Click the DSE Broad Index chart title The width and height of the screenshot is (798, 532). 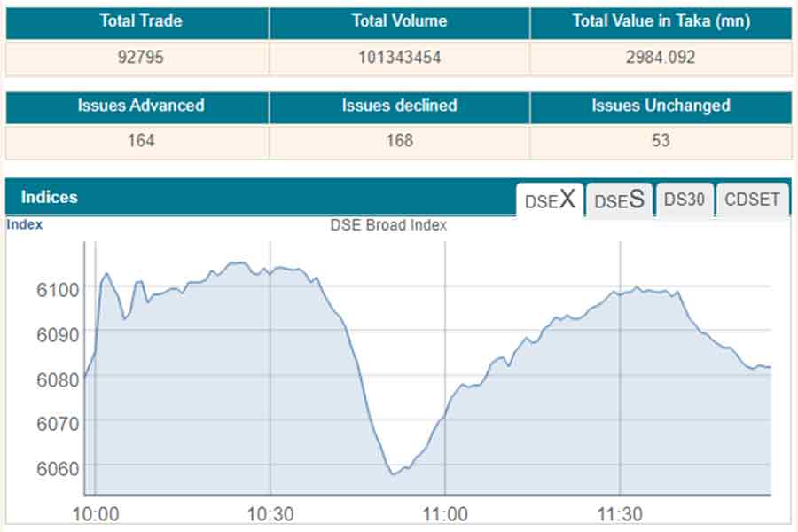pos(388,225)
